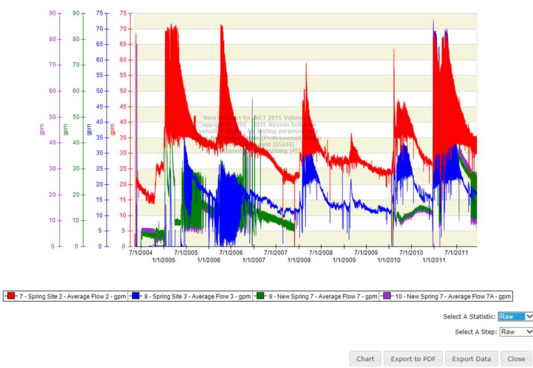Image resolution: width=533 pixels, height=368 pixels.
Task: Click the x-axis label 7/1/2008
Action: 321,253
